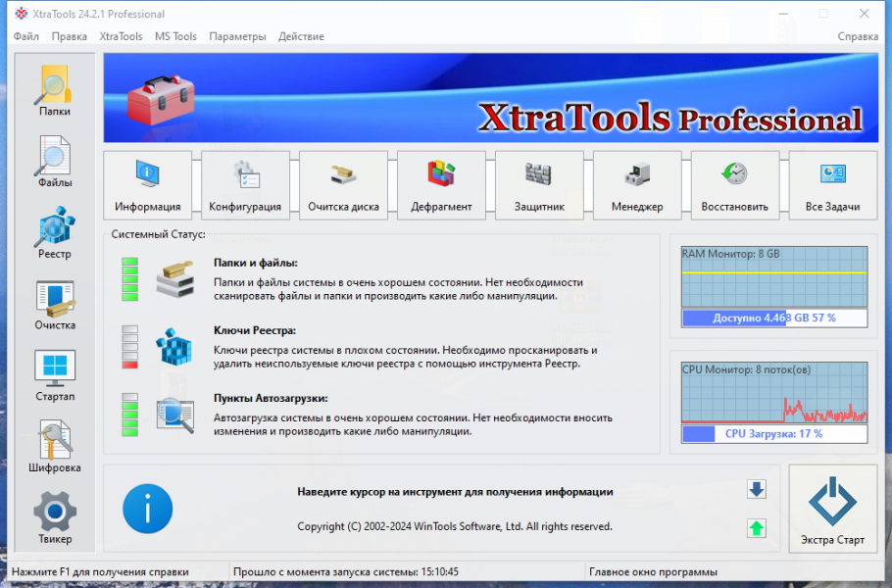Screen dimensions: 892x588
Task: Click the Папки и файлы drive icon
Action: (x=175, y=279)
